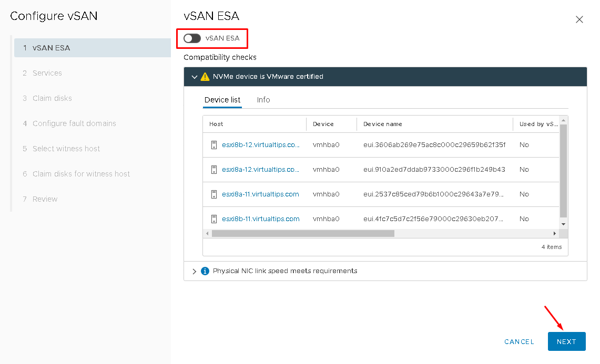The width and height of the screenshot is (600, 364).
Task: Select the Claim disks wizard step
Action: (x=51, y=98)
